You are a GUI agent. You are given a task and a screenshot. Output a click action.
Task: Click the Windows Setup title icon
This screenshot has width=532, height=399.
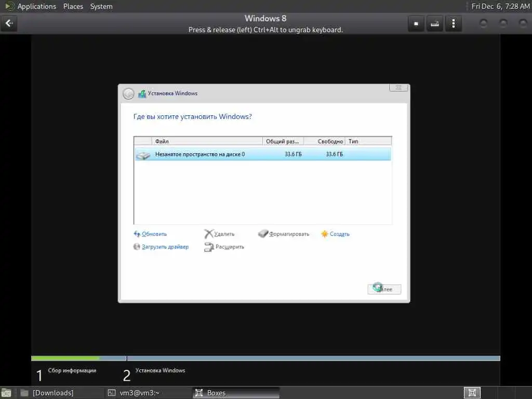(142, 94)
